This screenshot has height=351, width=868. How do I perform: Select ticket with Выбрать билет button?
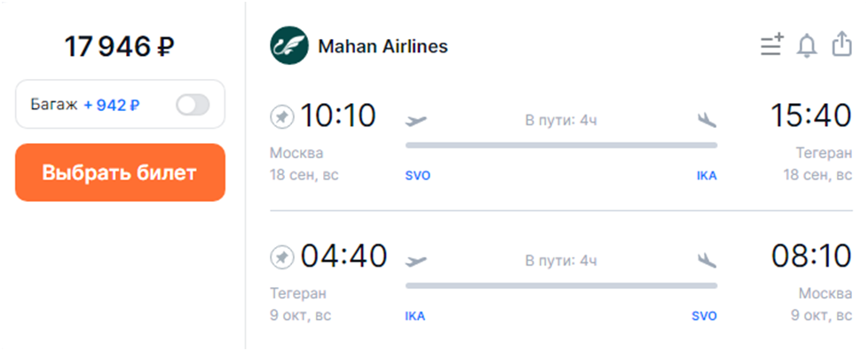click(x=120, y=172)
